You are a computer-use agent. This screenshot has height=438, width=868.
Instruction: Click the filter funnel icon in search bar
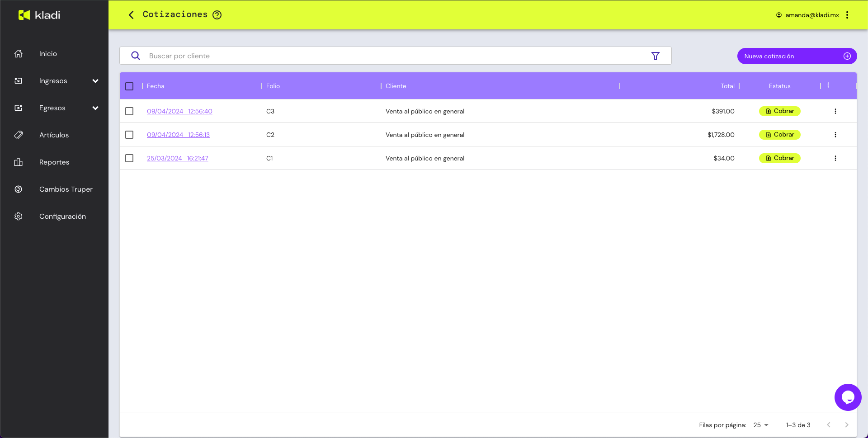tap(655, 56)
